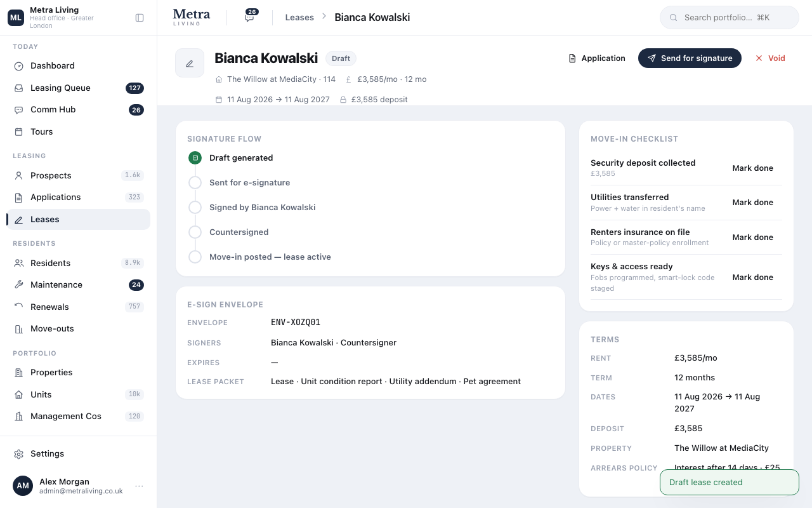Open the chat messages icon with 26 badge

click(250, 17)
